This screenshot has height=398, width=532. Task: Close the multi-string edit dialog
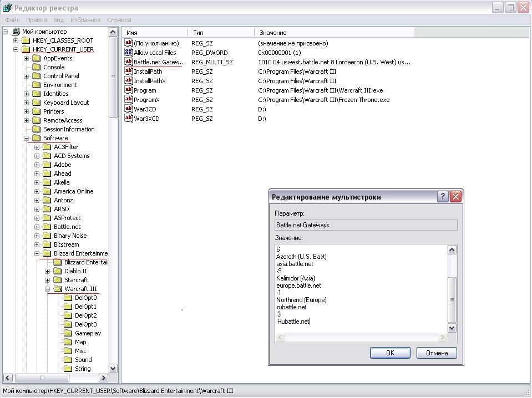tap(455, 197)
